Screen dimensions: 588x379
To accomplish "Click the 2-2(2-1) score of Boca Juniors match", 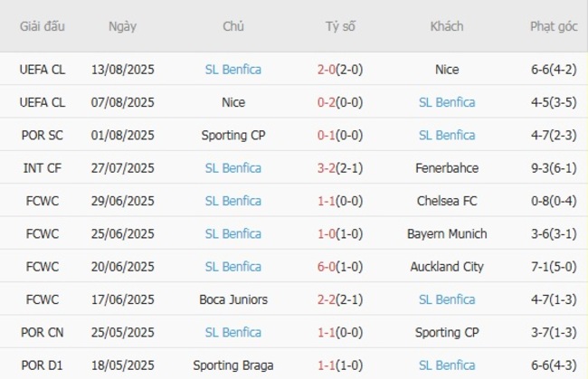I will click(340, 299).
